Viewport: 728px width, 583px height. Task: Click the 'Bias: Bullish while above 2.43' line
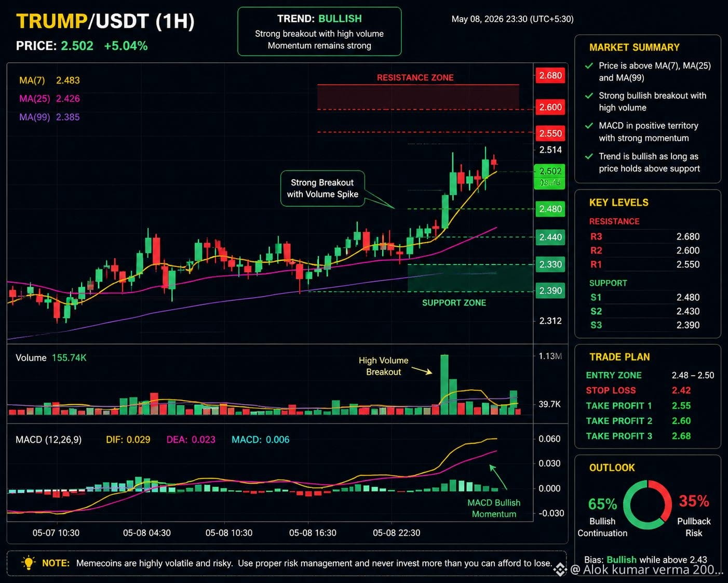[x=645, y=560]
